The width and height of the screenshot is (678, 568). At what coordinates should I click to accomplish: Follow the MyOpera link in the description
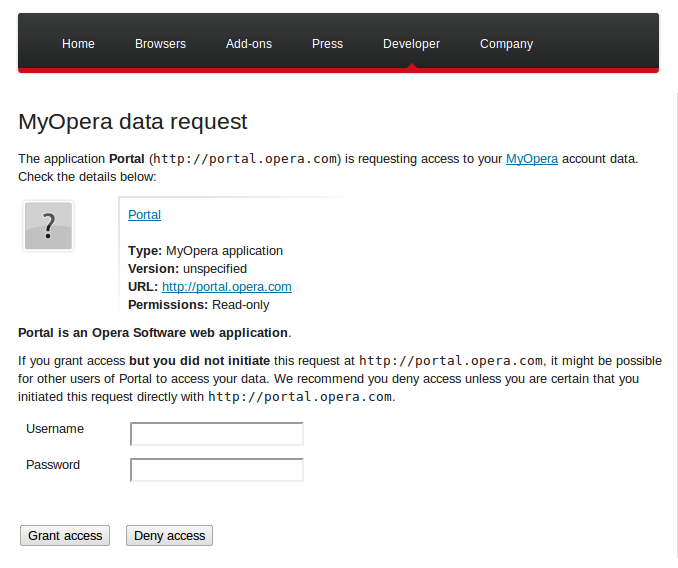tap(532, 159)
